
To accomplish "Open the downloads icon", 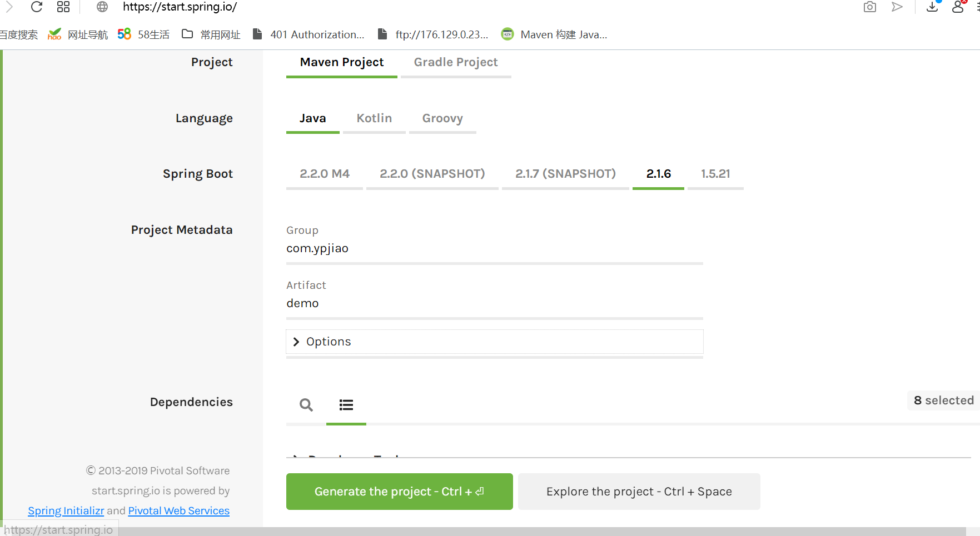I will click(x=933, y=7).
